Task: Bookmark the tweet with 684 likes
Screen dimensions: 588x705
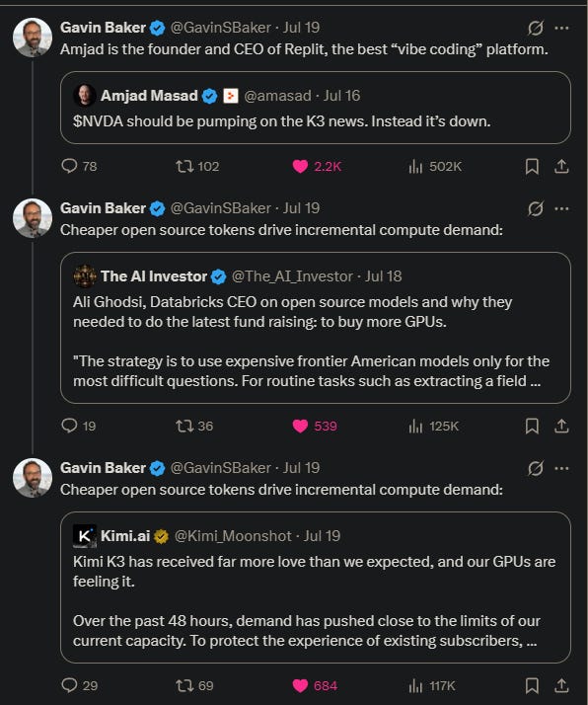Action: 533,685
